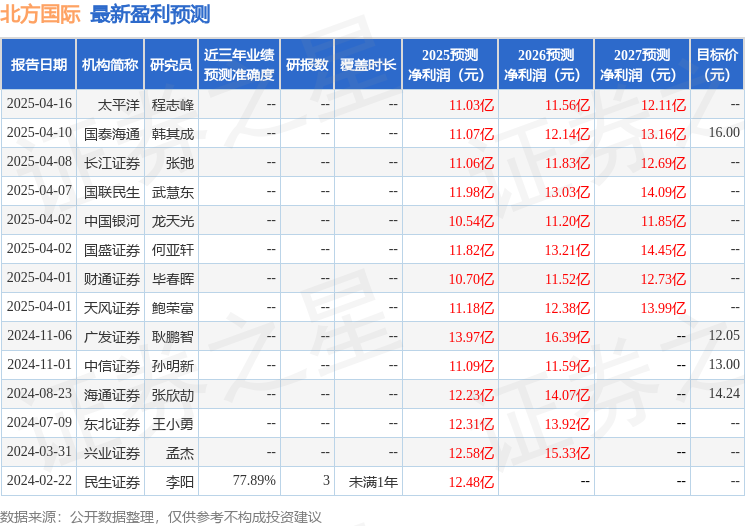Click target price 16.00
The width and height of the screenshot is (745, 526).
724,133
